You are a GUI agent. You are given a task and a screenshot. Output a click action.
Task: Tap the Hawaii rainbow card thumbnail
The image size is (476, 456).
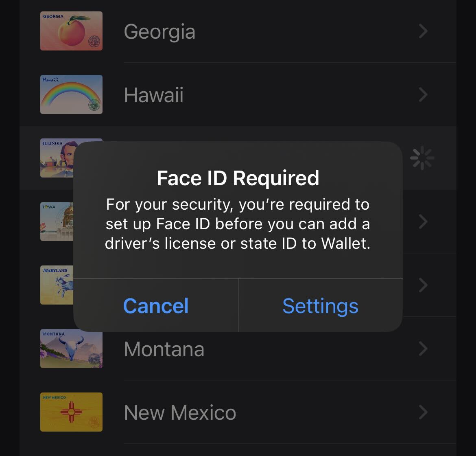pyautogui.click(x=71, y=94)
